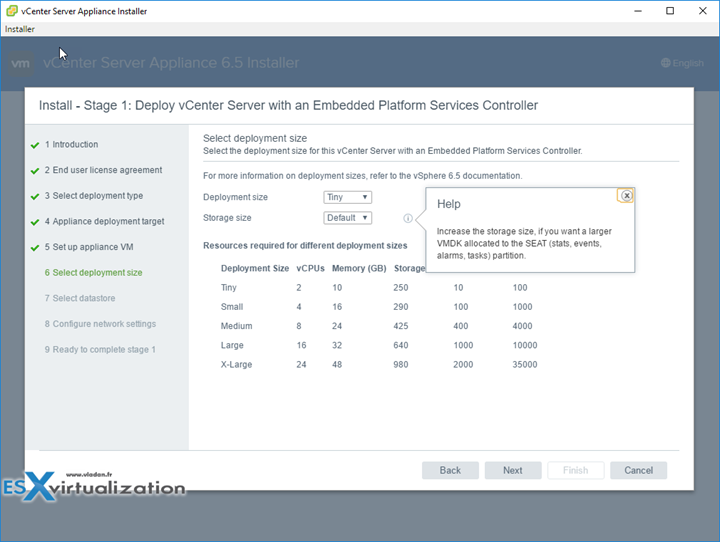Click the 4000 value in Medium row
The height and width of the screenshot is (542, 720).
click(x=523, y=326)
